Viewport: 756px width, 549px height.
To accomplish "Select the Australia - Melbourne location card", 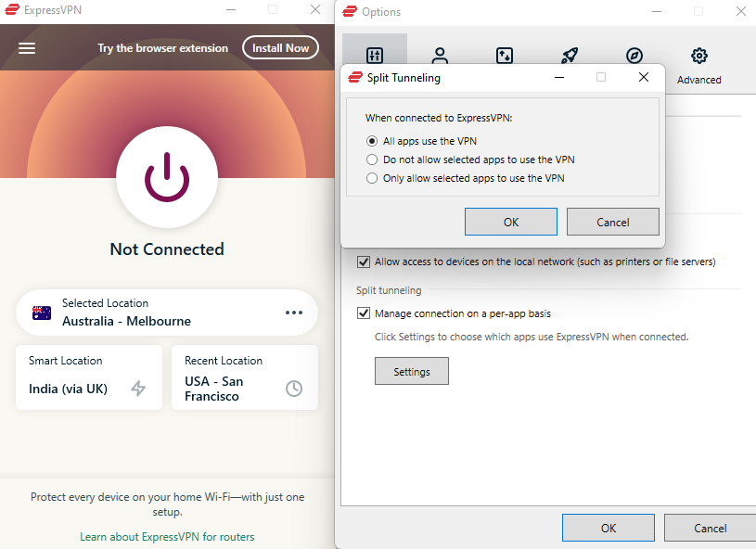I will pos(167,313).
